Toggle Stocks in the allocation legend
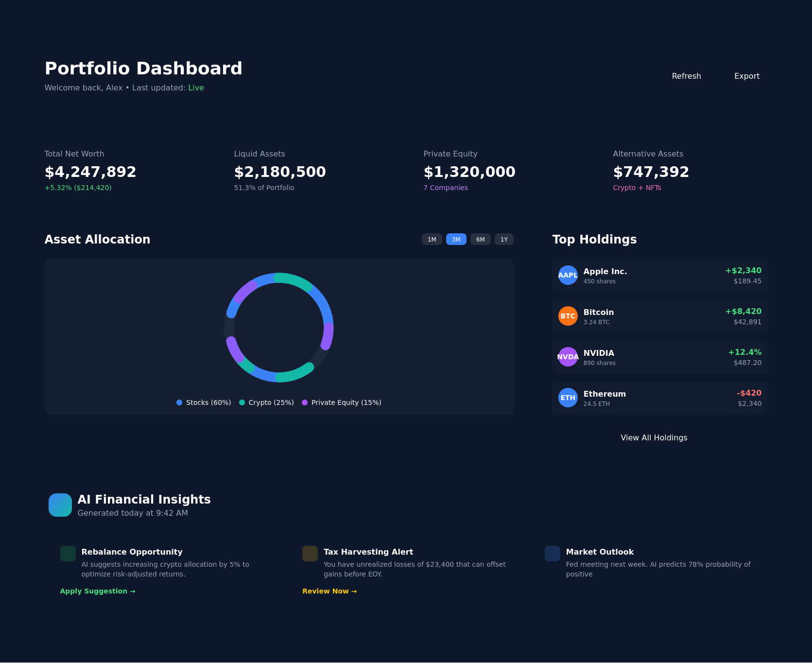This screenshot has height=663, width=812. (204, 402)
